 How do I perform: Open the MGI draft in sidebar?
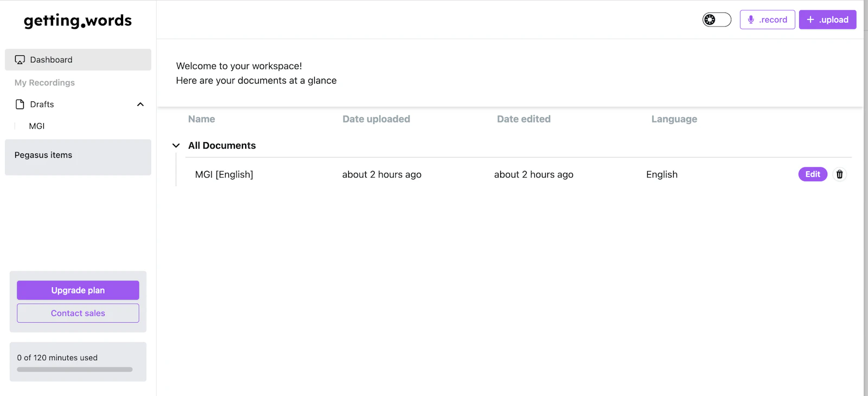(x=37, y=126)
